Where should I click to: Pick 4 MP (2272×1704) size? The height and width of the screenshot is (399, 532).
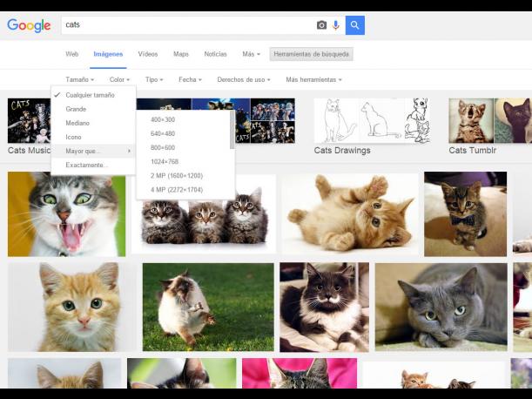(x=183, y=190)
